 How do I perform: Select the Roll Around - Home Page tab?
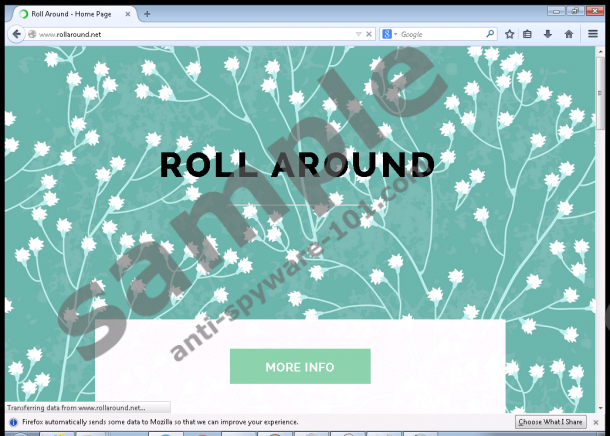pyautogui.click(x=70, y=14)
